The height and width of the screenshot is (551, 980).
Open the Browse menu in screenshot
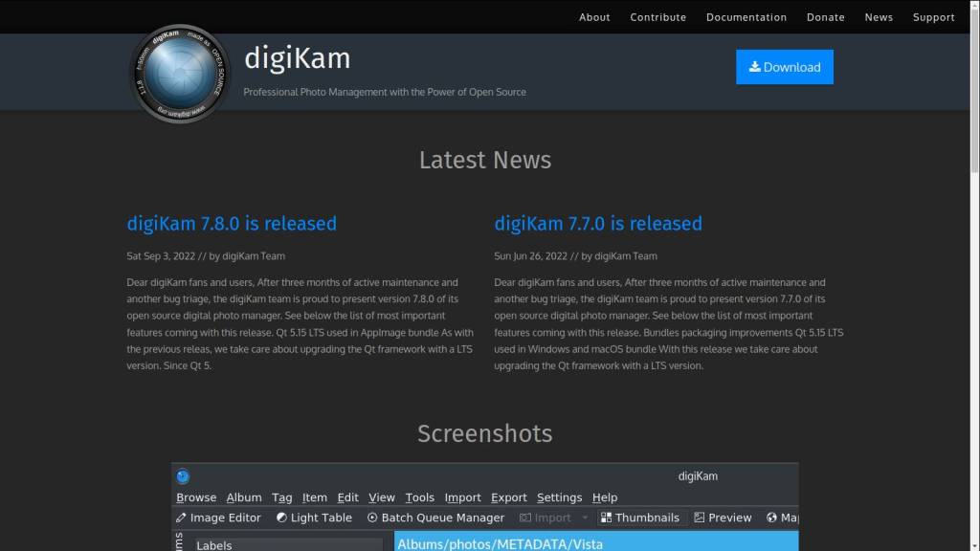click(x=196, y=497)
